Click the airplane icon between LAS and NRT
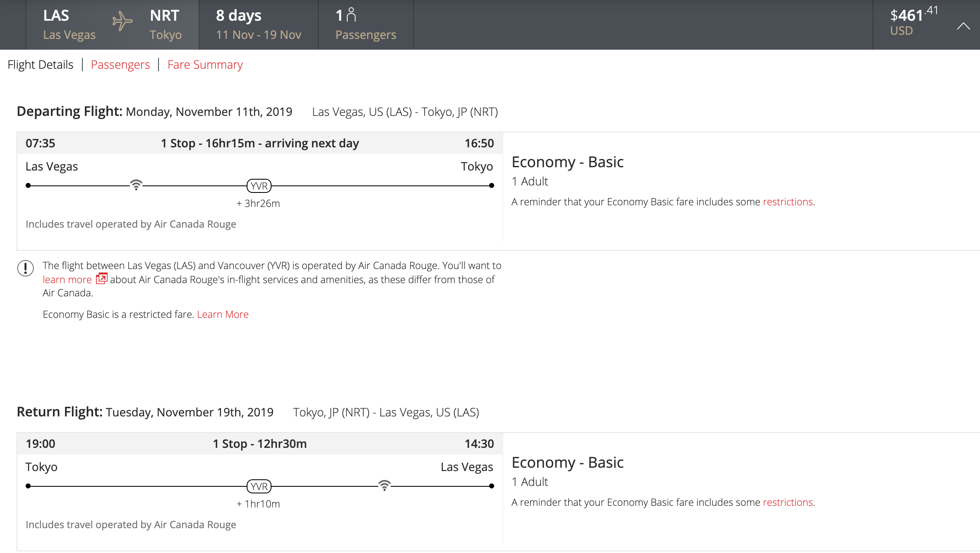The height and width of the screenshot is (553, 980). point(122,22)
